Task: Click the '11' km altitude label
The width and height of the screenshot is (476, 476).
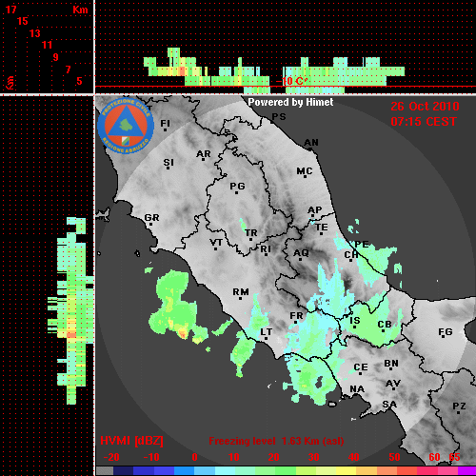Action: click(x=47, y=45)
